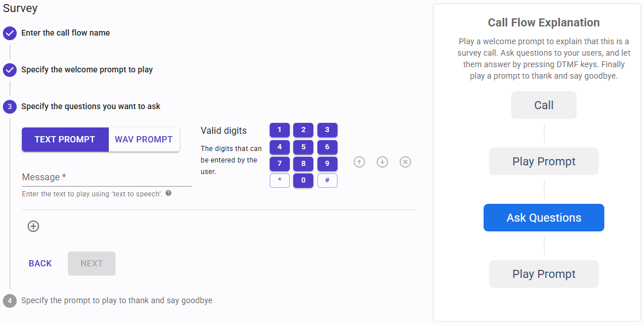Add a new question with the plus icon
The width and height of the screenshot is (644, 325).
(x=33, y=226)
